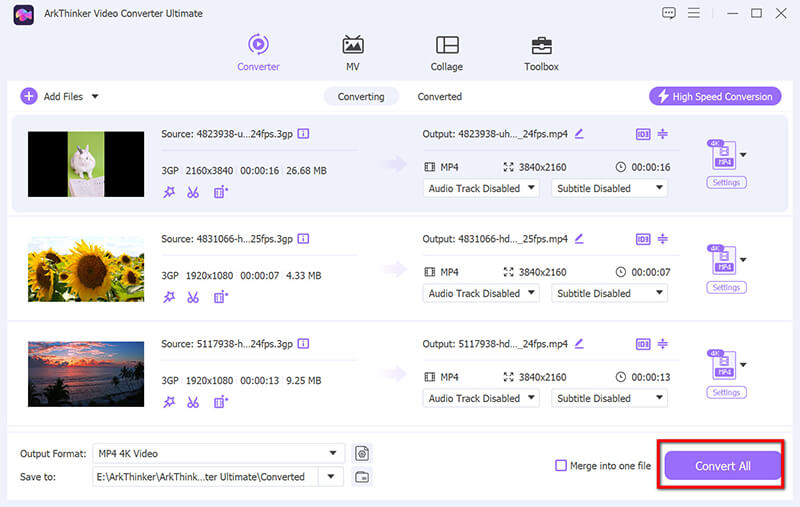Switch to the MV tab
The width and height of the screenshot is (800, 507).
click(353, 53)
